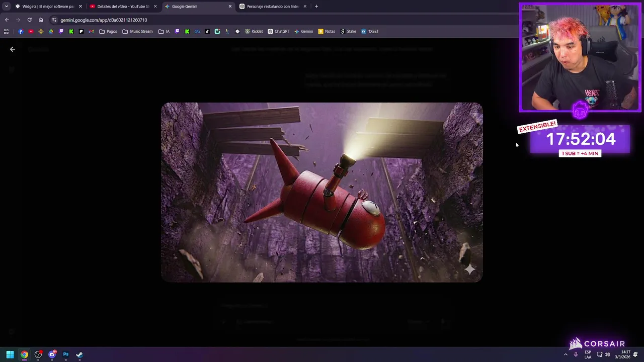Screen dimensions: 644x362
Task: Open the Windows Start menu
Action: click(10, 354)
